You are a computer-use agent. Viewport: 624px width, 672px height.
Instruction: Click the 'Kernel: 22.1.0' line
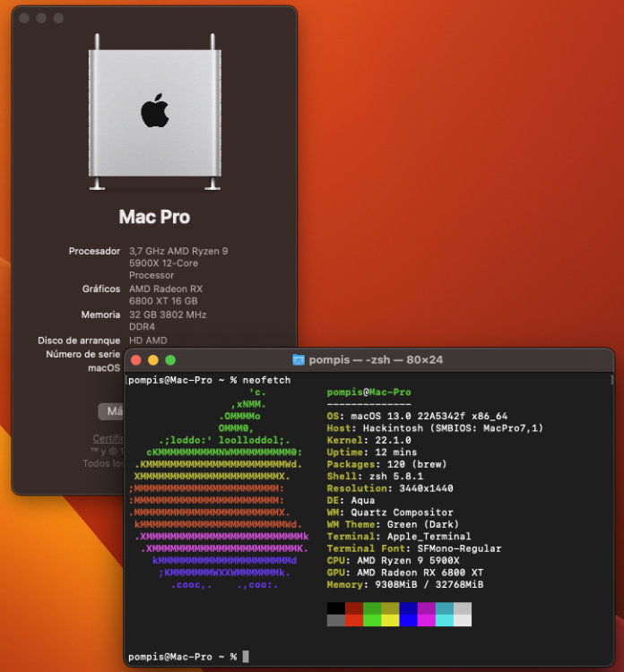(368, 440)
